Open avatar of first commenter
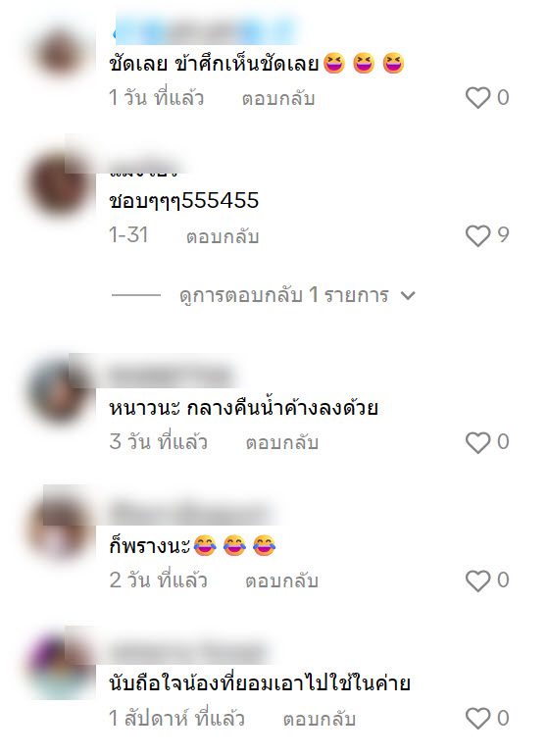Viewport: 548px width, 756px height. pos(60,53)
